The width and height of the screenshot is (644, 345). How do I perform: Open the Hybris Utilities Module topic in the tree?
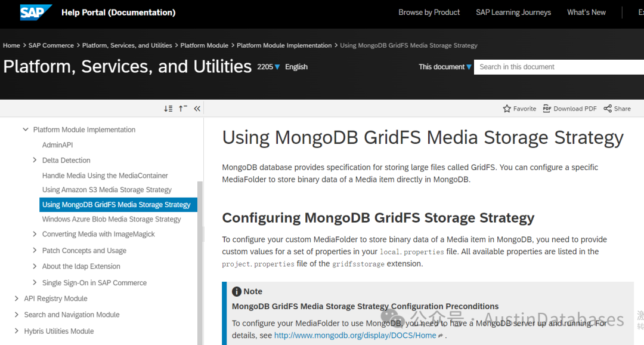click(x=58, y=331)
